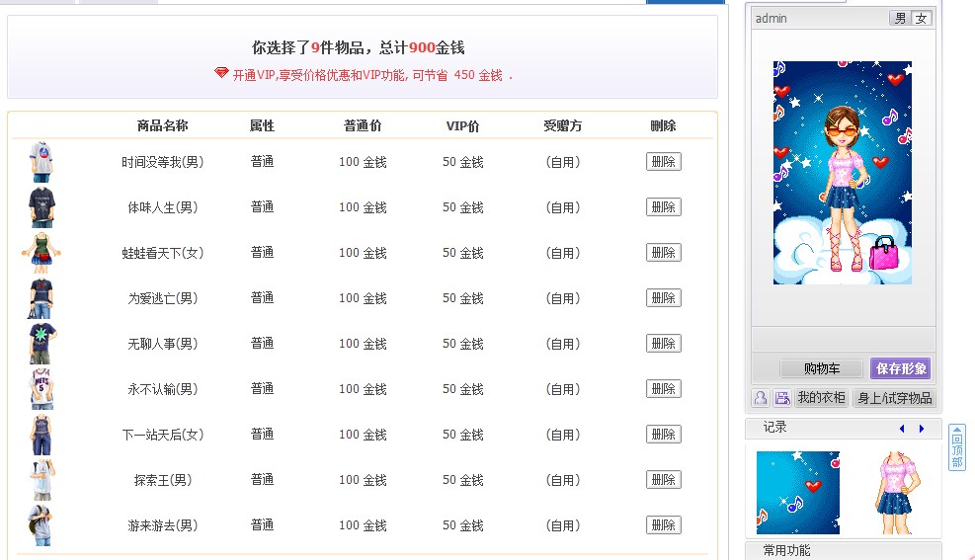
Task: Click thumbnail of 时间没等我(男) item
Action: [41, 162]
